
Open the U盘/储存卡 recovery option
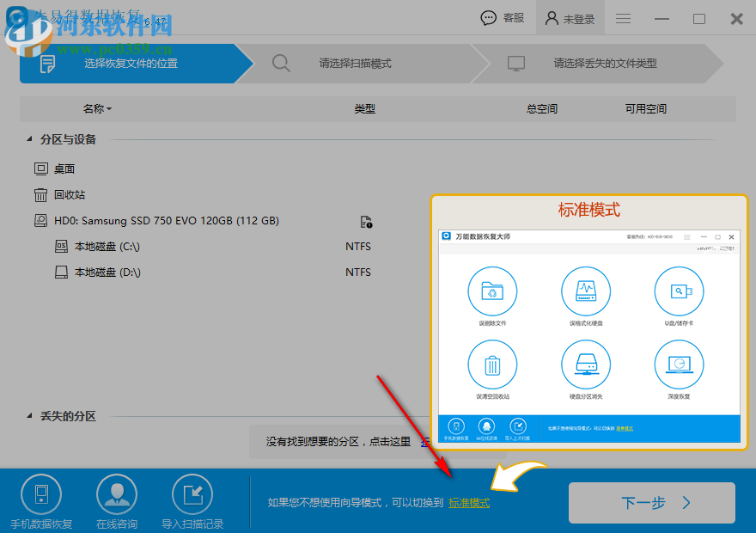click(x=678, y=292)
